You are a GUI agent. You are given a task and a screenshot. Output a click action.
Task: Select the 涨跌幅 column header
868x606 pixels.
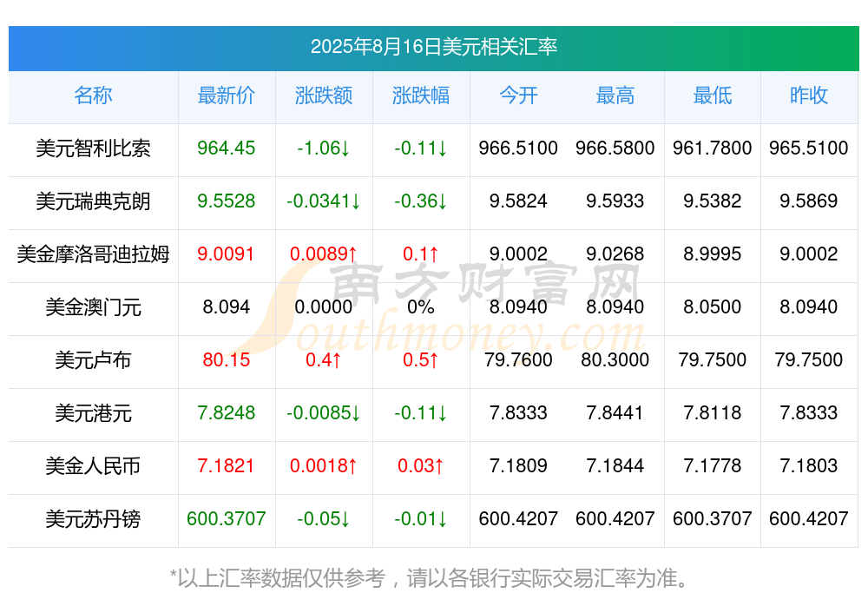(421, 96)
